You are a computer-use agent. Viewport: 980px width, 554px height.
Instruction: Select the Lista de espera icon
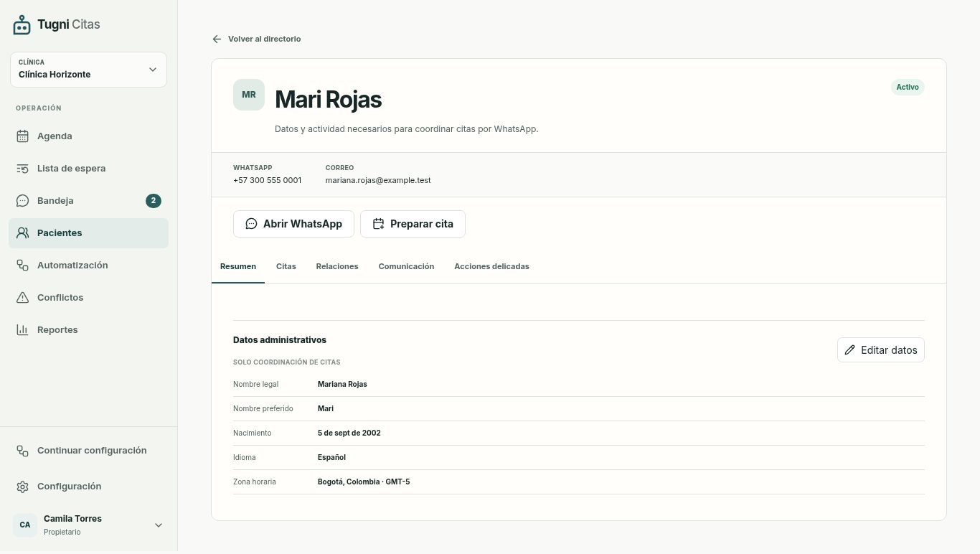[22, 169]
